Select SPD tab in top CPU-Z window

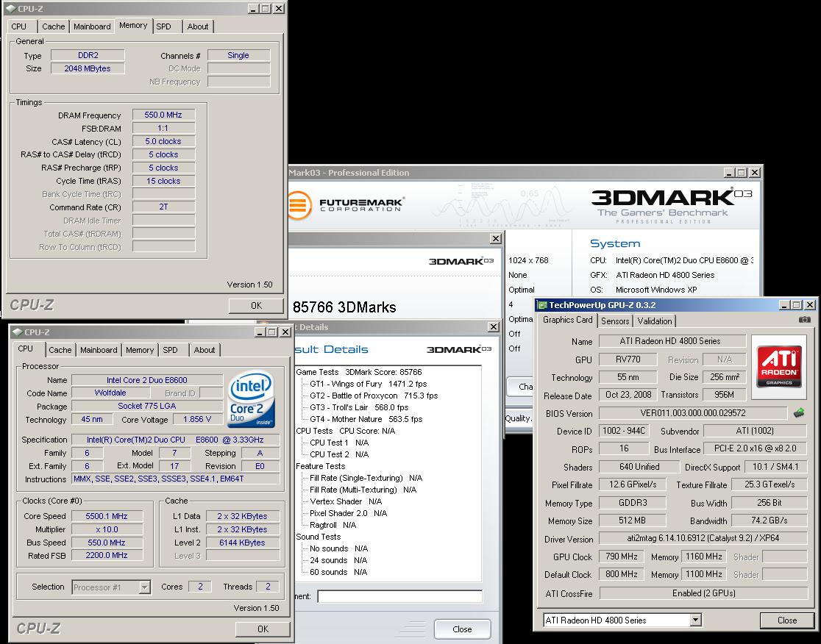click(x=164, y=26)
